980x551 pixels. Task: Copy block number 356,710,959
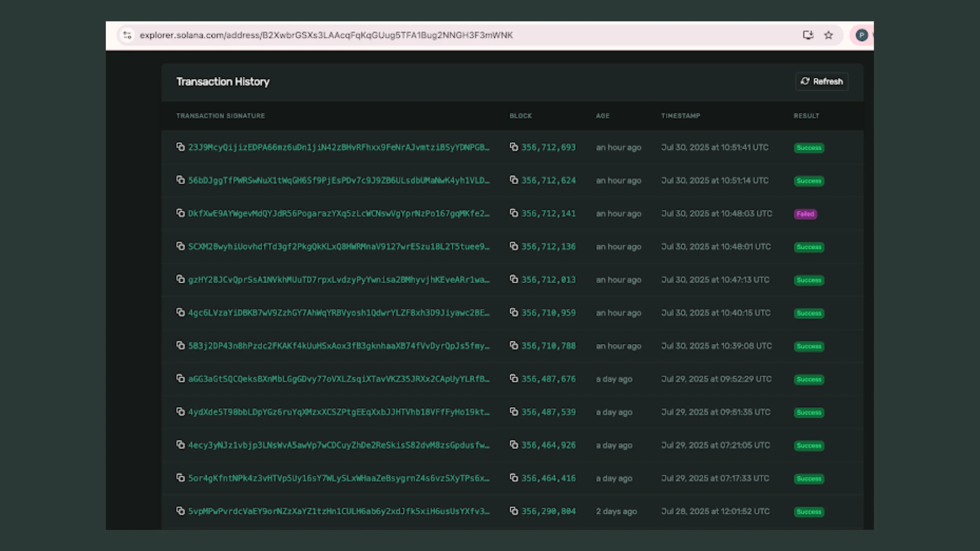(x=514, y=312)
